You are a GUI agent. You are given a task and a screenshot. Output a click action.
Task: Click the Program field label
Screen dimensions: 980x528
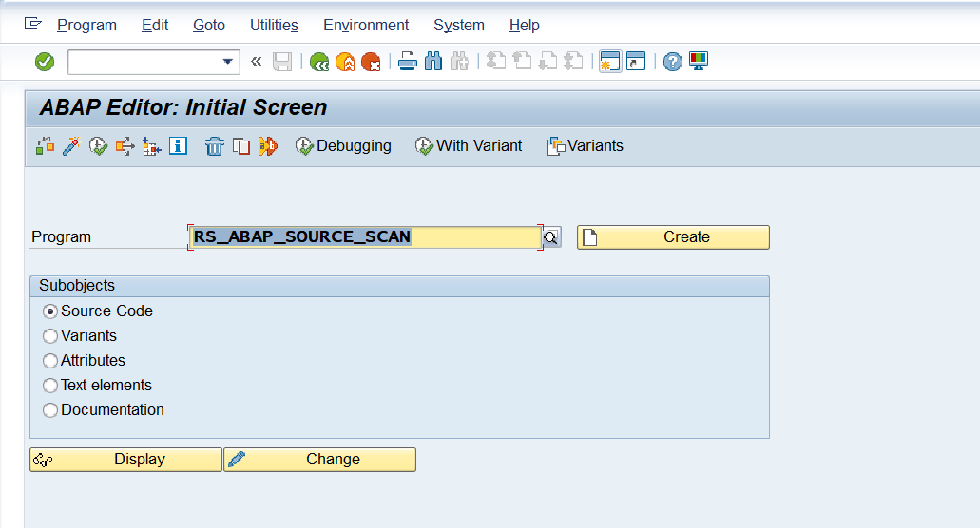pyautogui.click(x=61, y=237)
